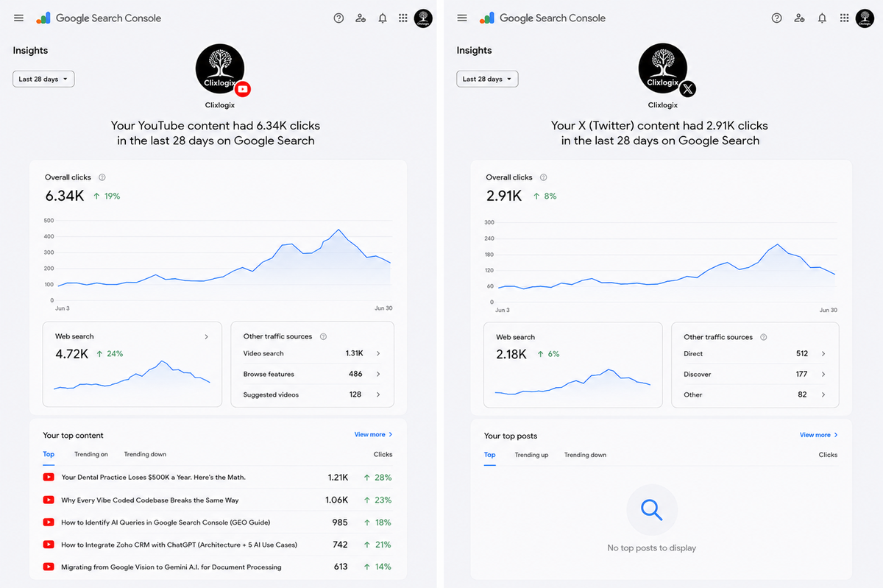Click the 2.91K overall clicks total

[504, 196]
